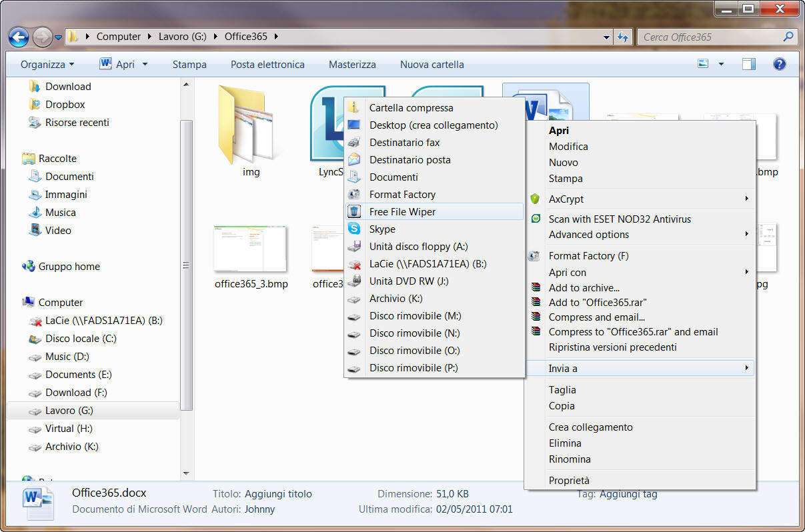
Task: Click the Nuova cartella button
Action: (432, 65)
